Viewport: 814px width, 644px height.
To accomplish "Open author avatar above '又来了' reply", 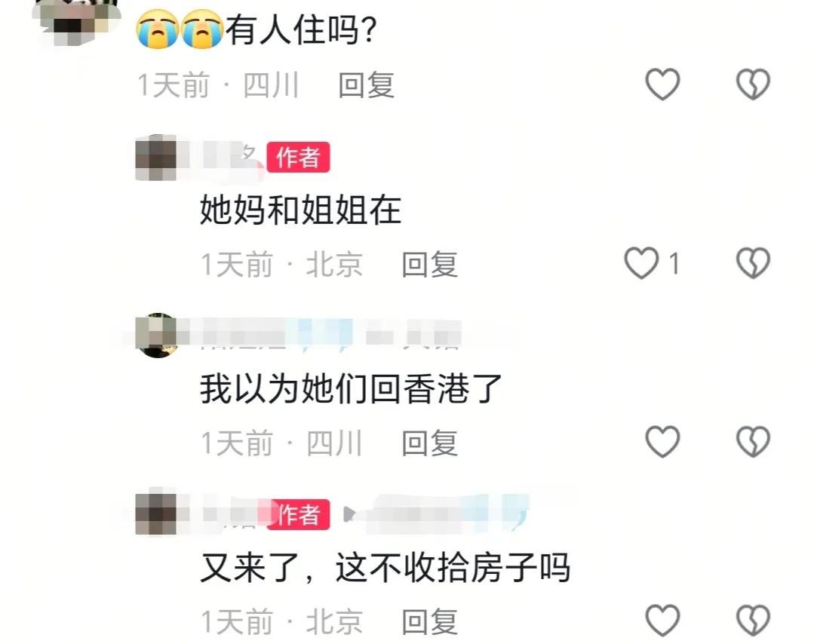I will [156, 514].
